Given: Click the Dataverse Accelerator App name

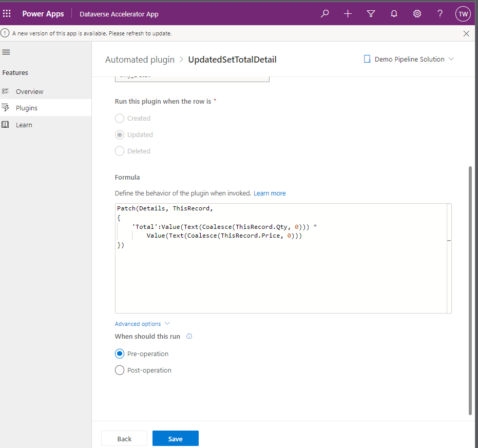Looking at the screenshot, I should pos(119,14).
